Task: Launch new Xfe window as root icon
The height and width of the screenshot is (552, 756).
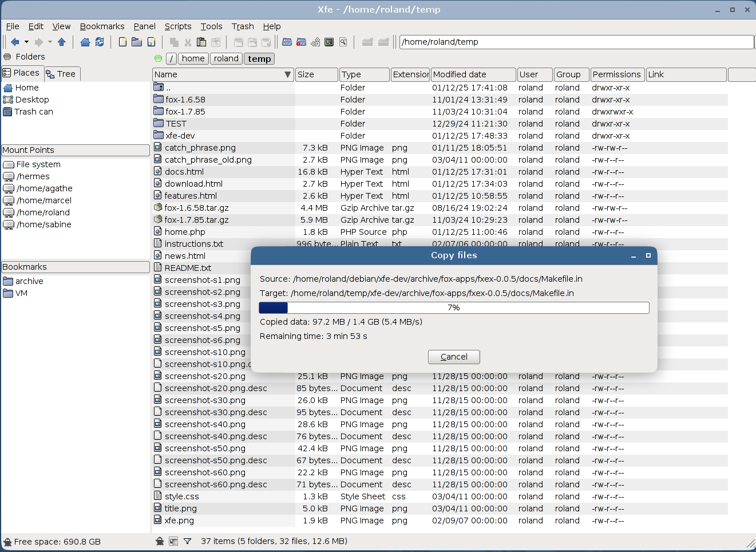Action: pyautogui.click(x=301, y=42)
